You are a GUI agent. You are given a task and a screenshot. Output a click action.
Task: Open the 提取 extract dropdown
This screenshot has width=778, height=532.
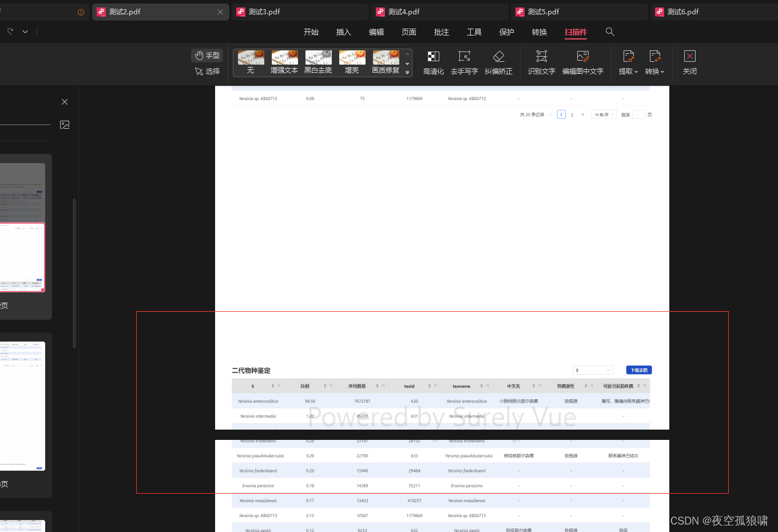pyautogui.click(x=628, y=63)
